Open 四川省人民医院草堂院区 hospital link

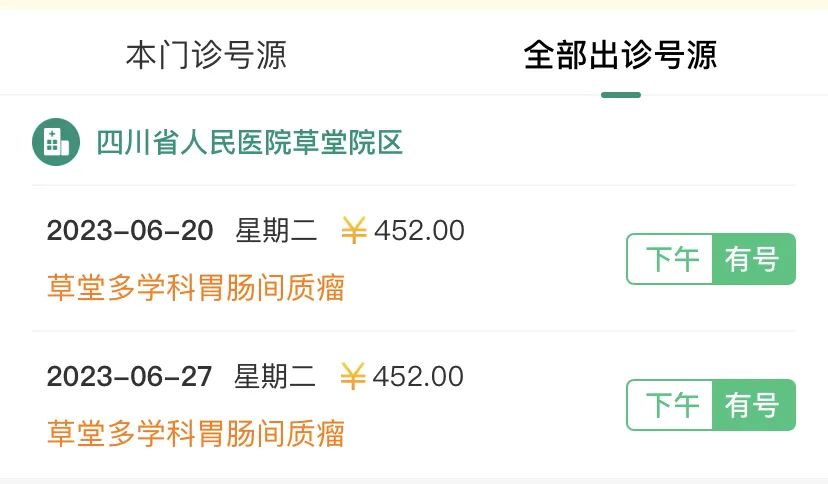[x=249, y=143]
